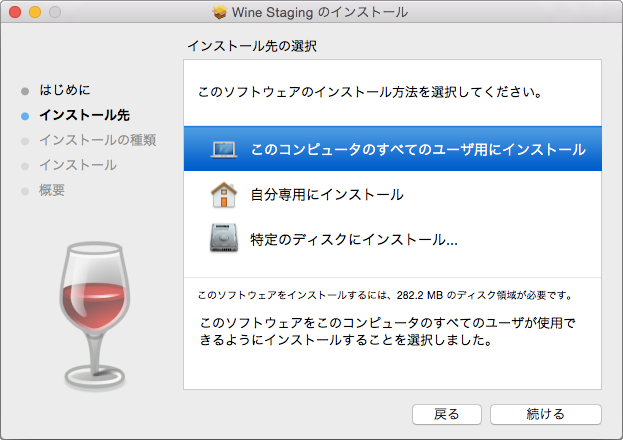Click the インストール先 step in sidebar

point(85,115)
